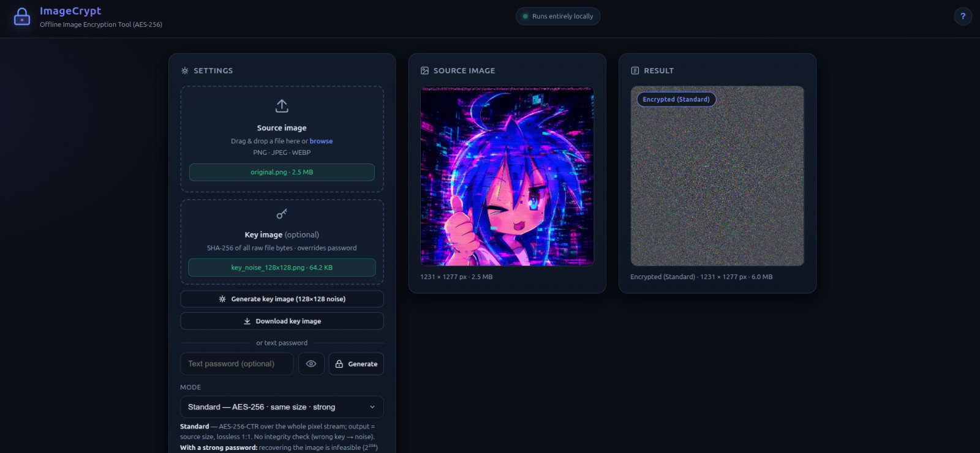Click the MODE section label

pyautogui.click(x=190, y=387)
